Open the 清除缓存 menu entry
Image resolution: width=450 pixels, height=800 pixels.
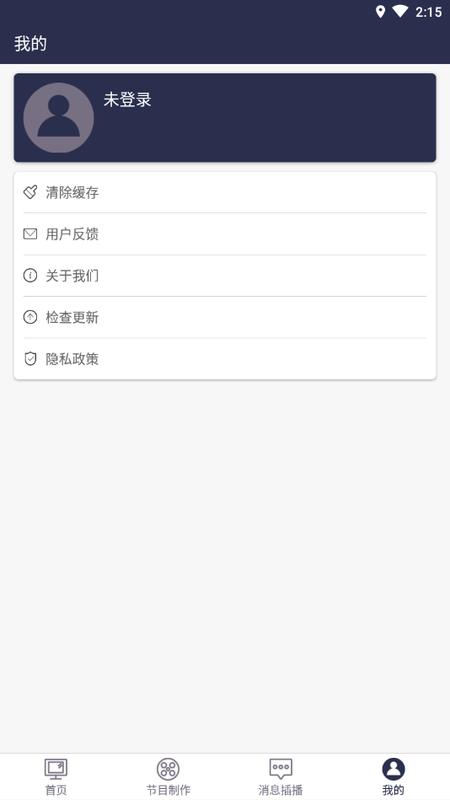coord(225,192)
